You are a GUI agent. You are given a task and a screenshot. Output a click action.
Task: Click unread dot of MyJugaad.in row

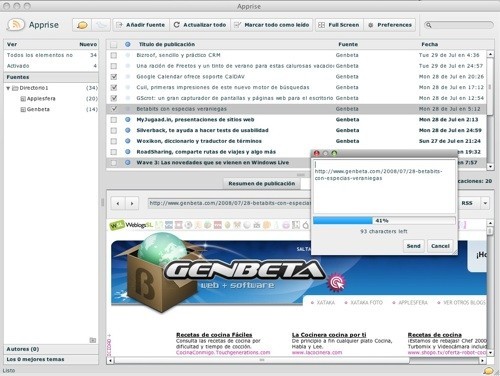point(128,120)
